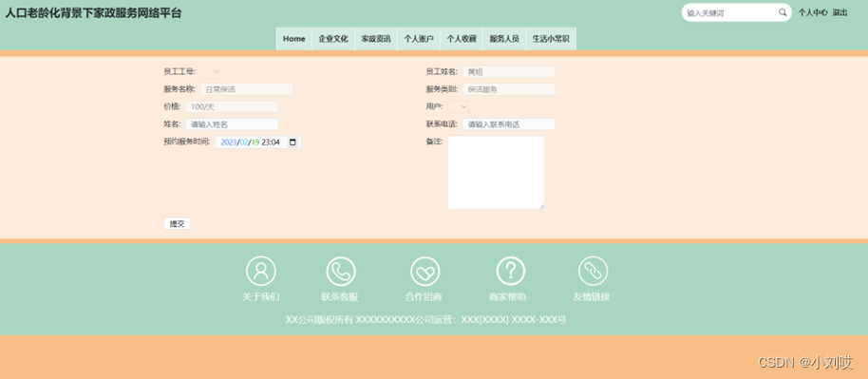
Task: Click the 友情链接 text link
Action: [592, 297]
